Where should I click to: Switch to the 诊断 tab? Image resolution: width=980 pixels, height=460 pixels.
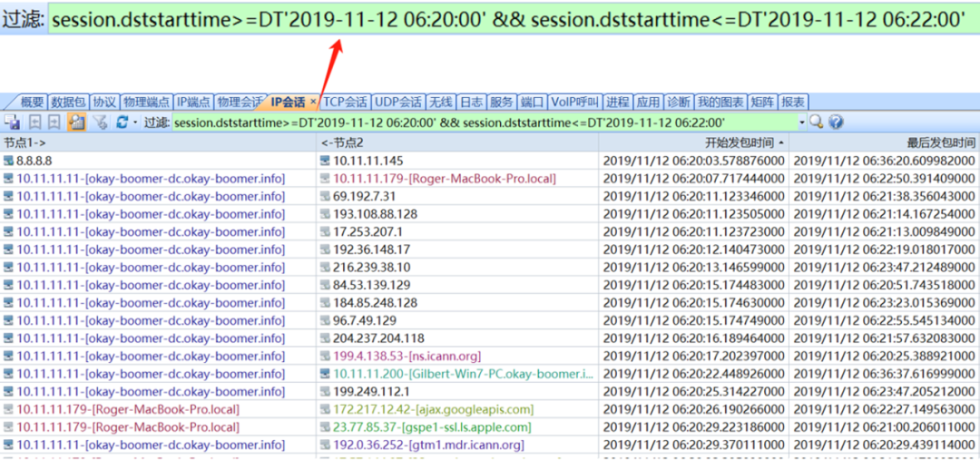click(679, 102)
